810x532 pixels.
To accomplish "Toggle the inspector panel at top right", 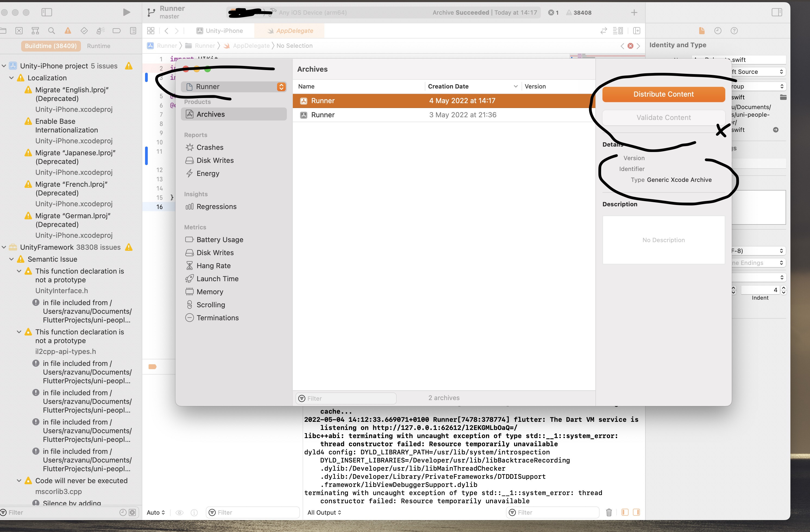I will pyautogui.click(x=777, y=12).
